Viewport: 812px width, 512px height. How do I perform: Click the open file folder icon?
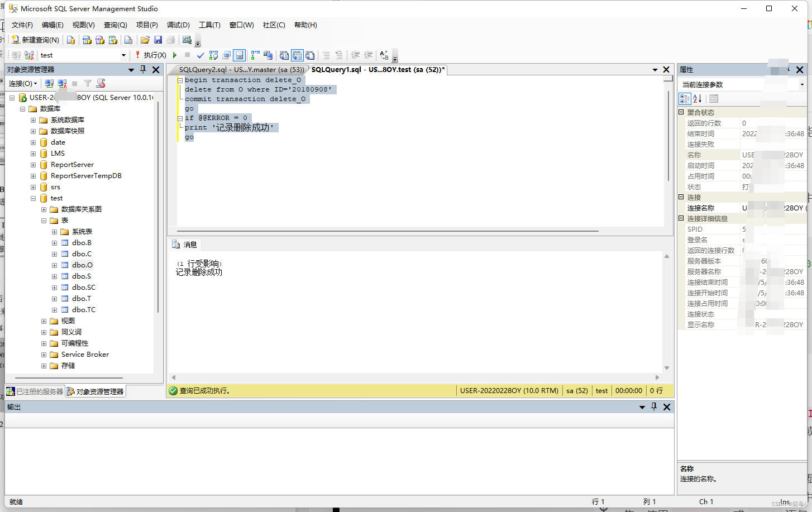click(x=145, y=40)
